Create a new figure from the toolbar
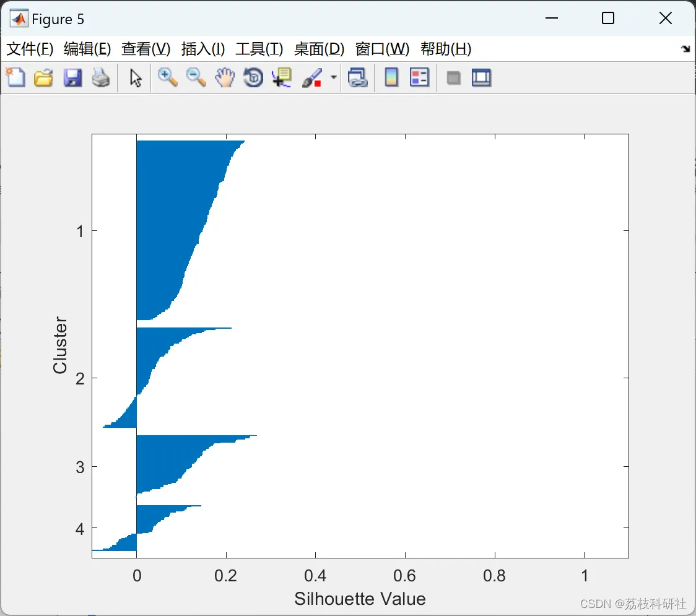The image size is (696, 616). 15,77
